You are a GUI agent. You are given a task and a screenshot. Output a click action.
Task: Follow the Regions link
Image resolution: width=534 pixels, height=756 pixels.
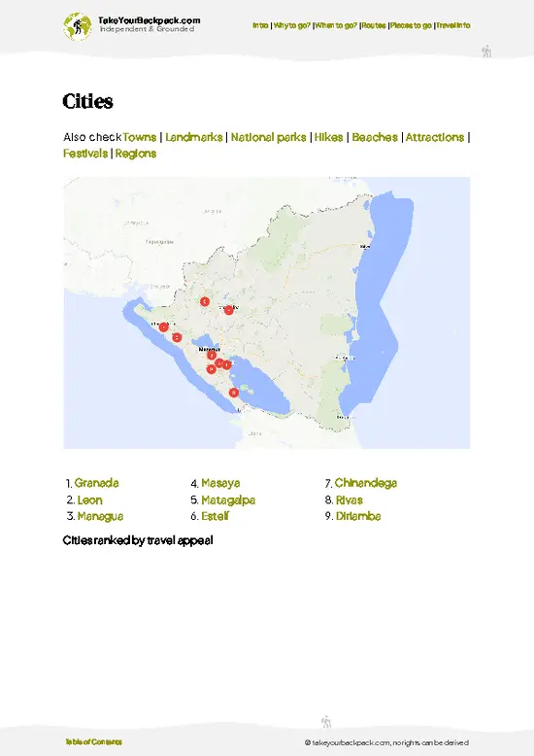(136, 154)
